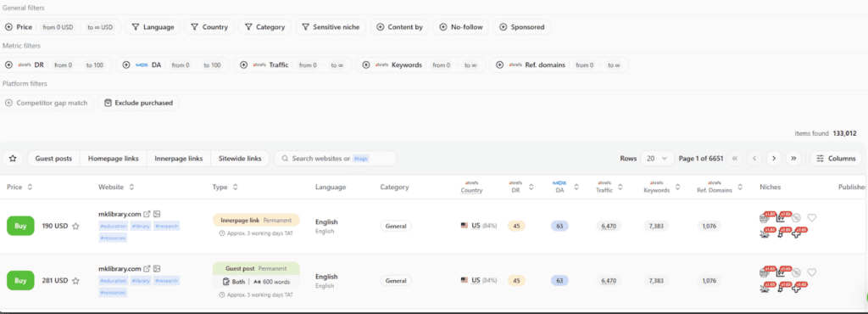Open the Columns settings button
The height and width of the screenshot is (314, 868).
[836, 159]
